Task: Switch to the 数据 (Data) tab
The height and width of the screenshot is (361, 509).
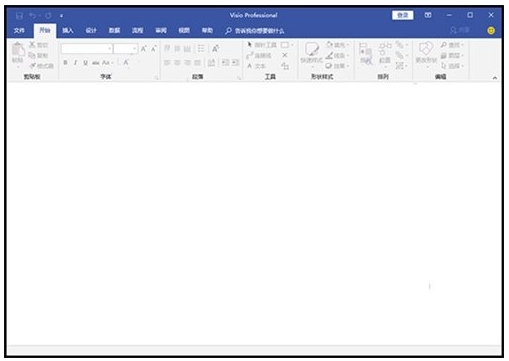Action: (x=114, y=31)
